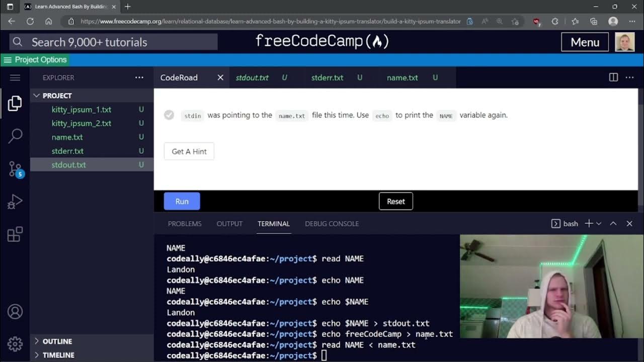Open a new browser tab
The width and height of the screenshot is (644, 362).
pyautogui.click(x=127, y=7)
